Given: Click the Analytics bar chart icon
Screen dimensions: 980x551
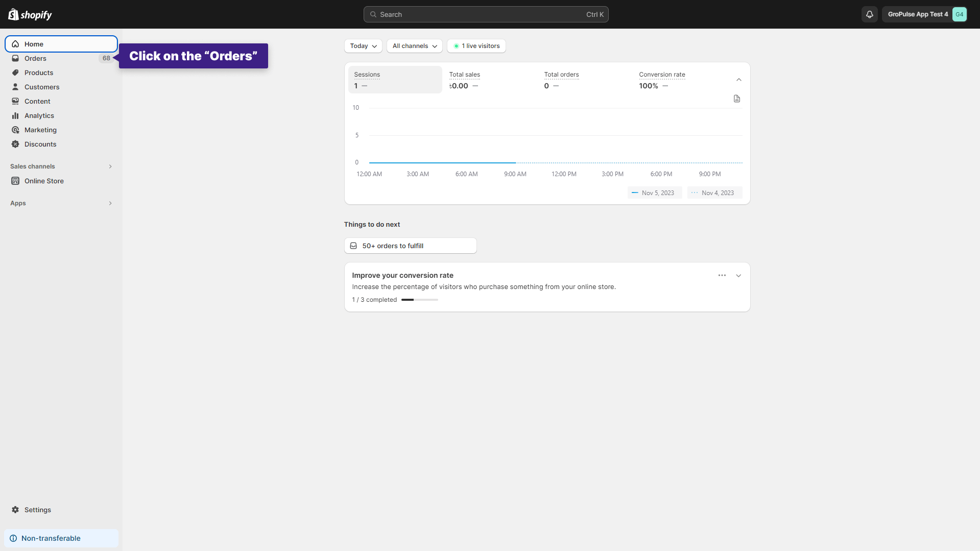Looking at the screenshot, I should click(x=15, y=115).
